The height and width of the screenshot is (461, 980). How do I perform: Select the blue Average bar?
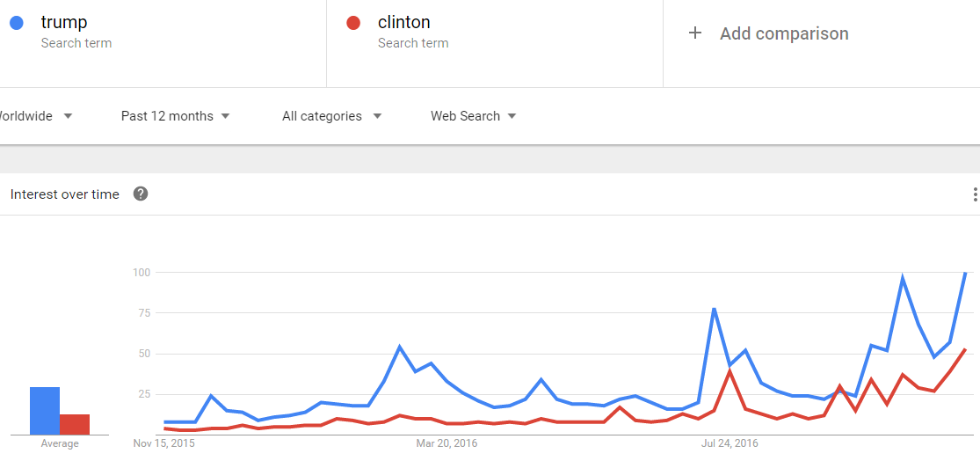coord(45,411)
